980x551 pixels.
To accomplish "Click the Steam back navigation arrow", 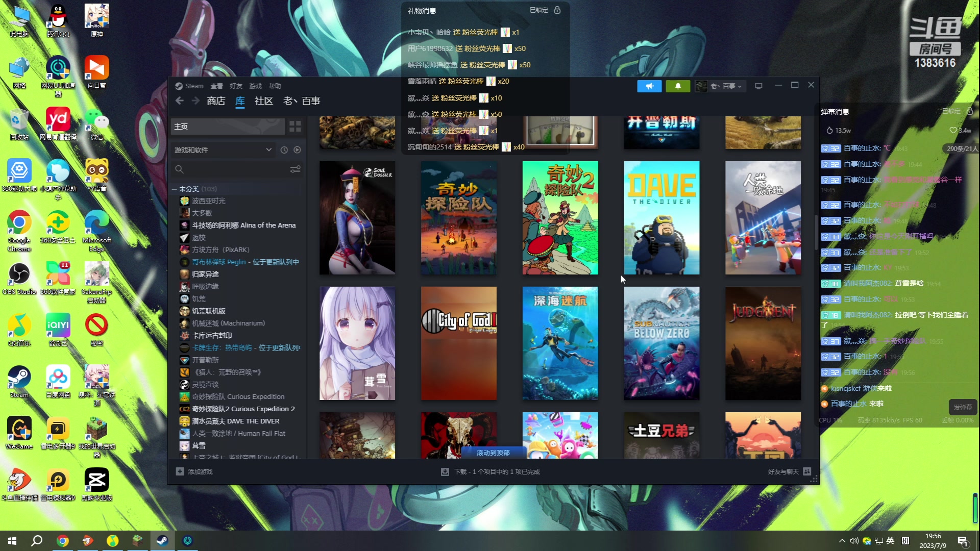I will (179, 101).
